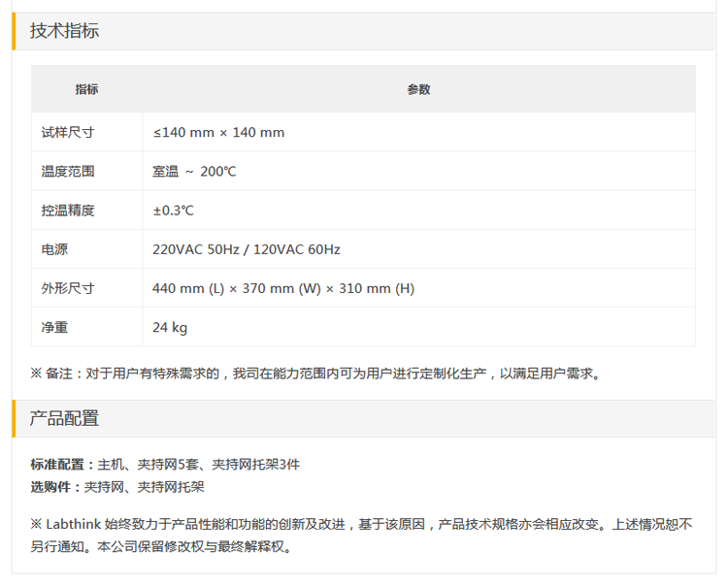Click the 24 kg weight value
Screen dimensions: 728x586
(x=170, y=327)
